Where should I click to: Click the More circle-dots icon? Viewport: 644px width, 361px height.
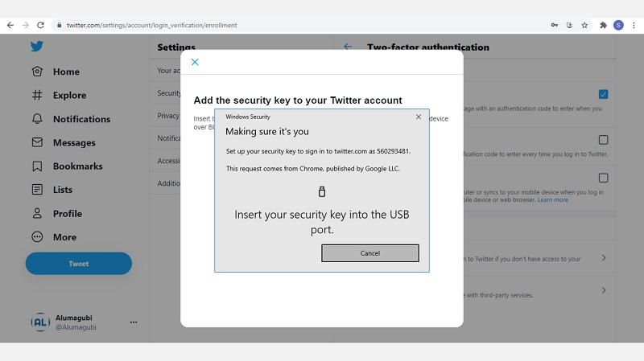pyautogui.click(x=37, y=236)
